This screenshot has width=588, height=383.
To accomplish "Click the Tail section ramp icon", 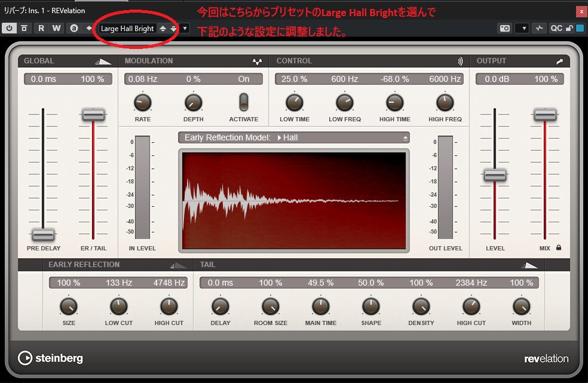I will [x=529, y=265].
